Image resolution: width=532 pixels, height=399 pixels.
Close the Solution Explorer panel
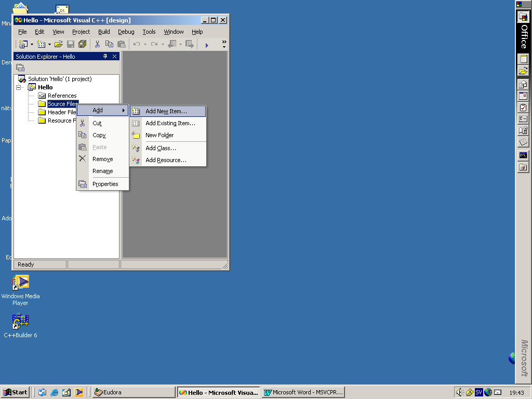pyautogui.click(x=115, y=56)
